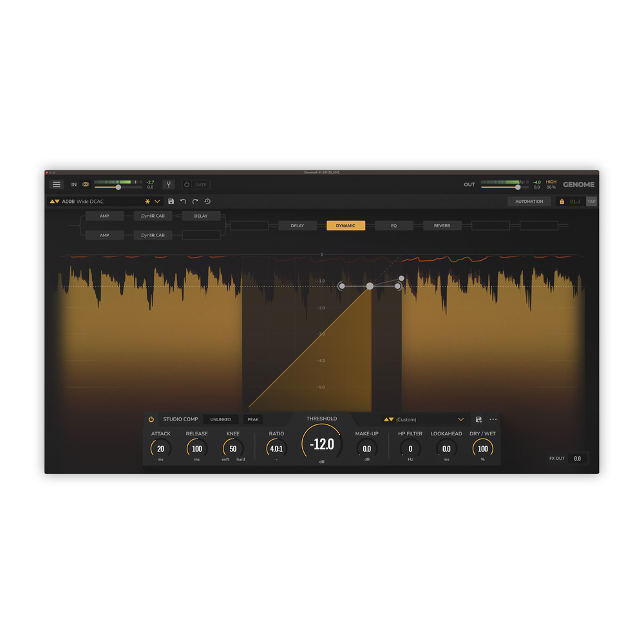Open the hamburger menu in top-left corner
644x644 pixels.
point(57,184)
